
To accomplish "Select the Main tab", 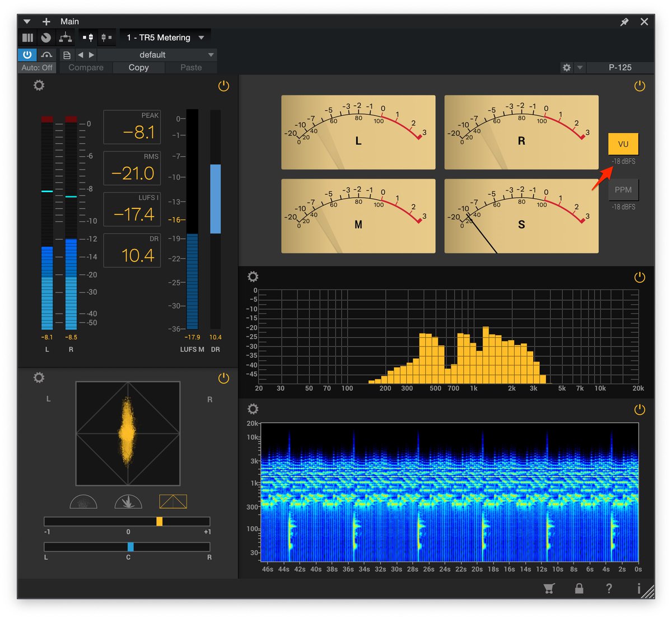I will pos(69,21).
